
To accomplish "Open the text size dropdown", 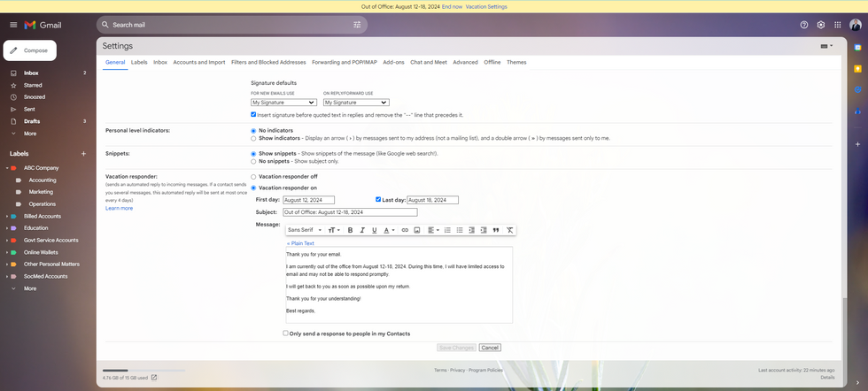I will coord(334,230).
